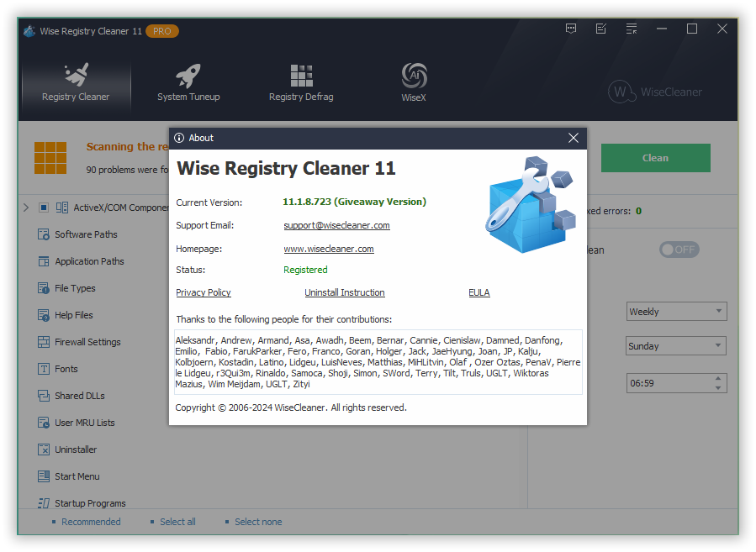Click the version text 11.1.8.723 (Giveaway Version)
The height and width of the screenshot is (552, 756).
tap(354, 202)
